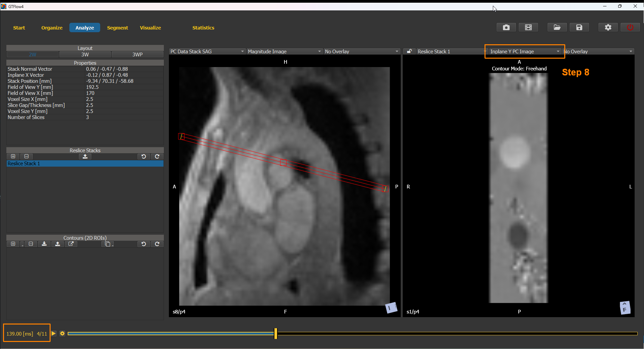Go to the Start tab

(x=19, y=28)
